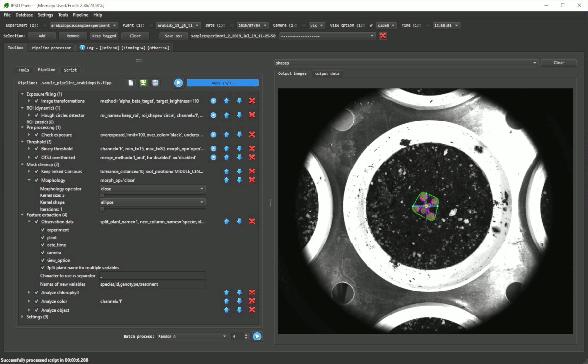Click the new pipeline document icon
The height and width of the screenshot is (364, 588).
(x=131, y=83)
